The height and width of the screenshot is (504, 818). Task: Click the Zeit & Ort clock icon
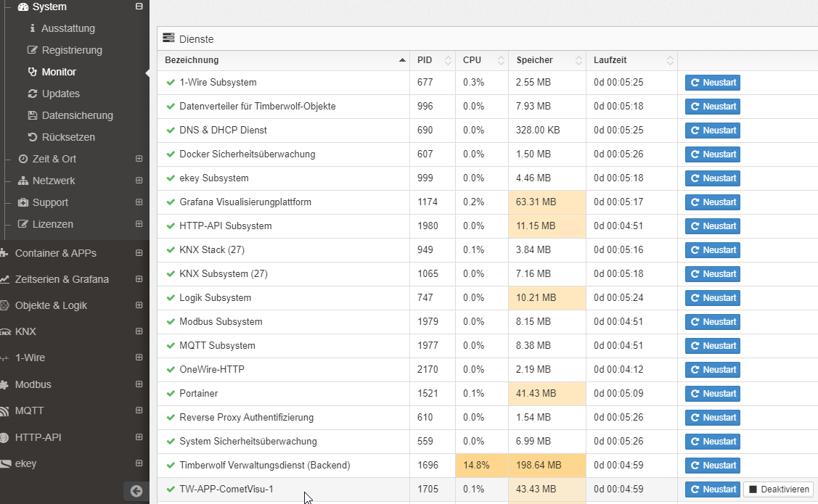coord(23,159)
